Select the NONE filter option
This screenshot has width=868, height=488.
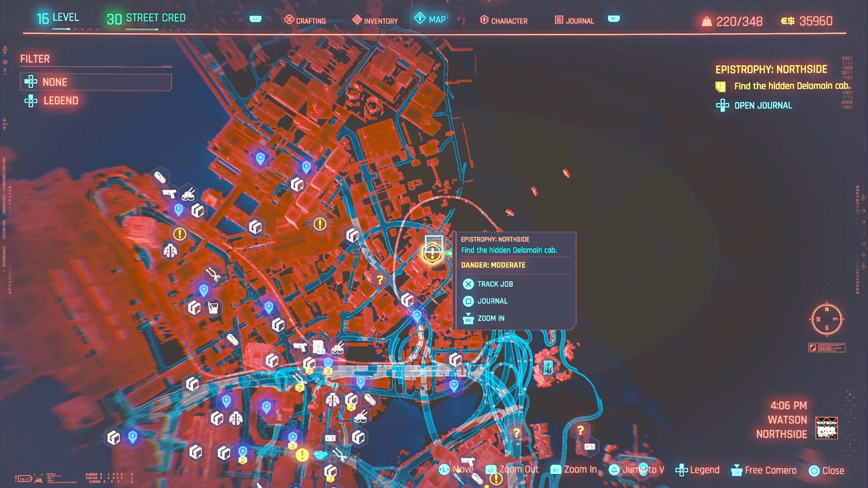[96, 82]
